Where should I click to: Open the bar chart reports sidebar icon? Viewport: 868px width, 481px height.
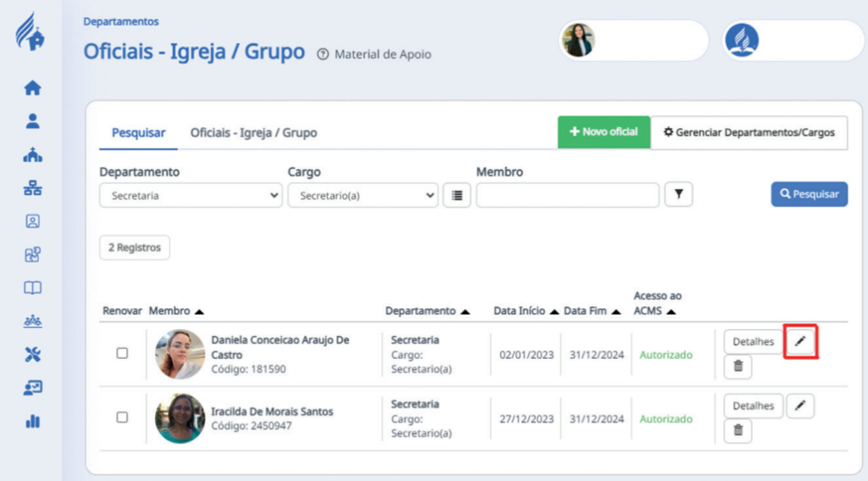pos(32,421)
